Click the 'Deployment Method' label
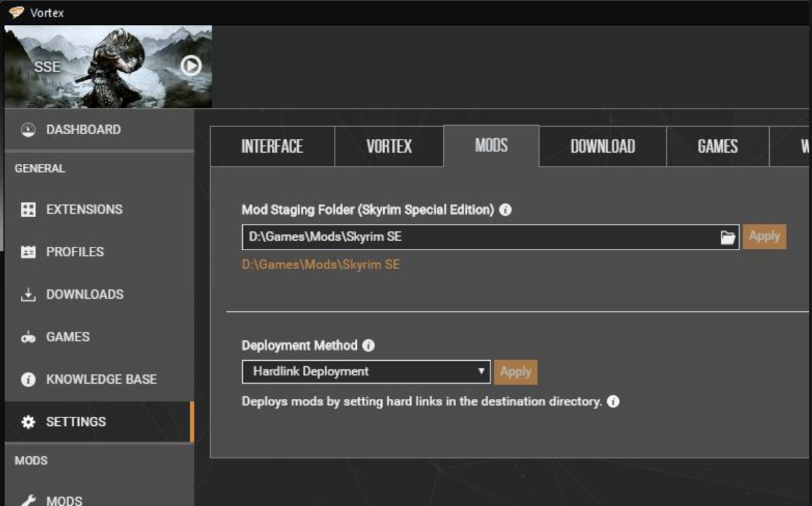Screen dimensions: 812x506 click(x=299, y=345)
